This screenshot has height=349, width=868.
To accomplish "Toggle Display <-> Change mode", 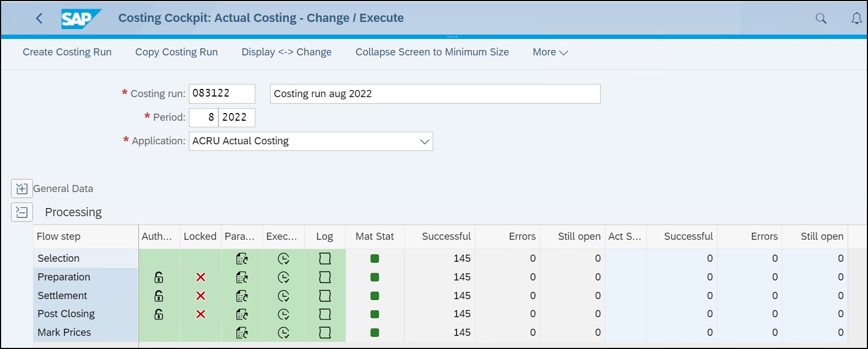I will click(287, 52).
